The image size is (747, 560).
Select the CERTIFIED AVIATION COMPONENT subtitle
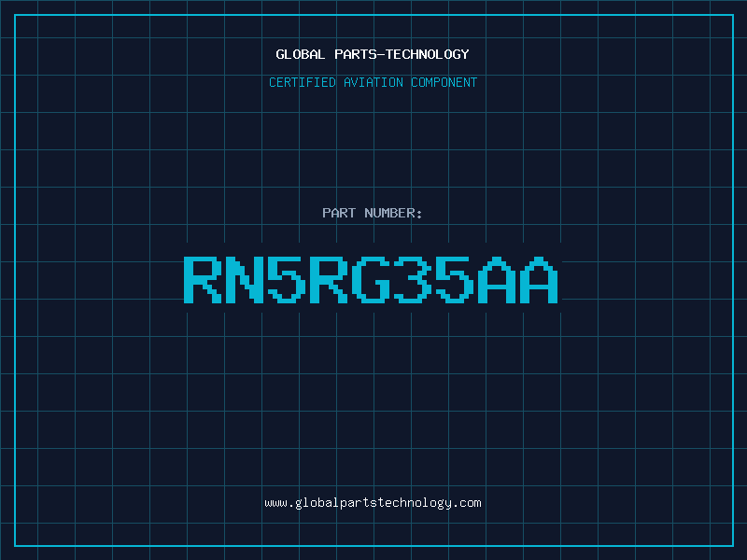point(373,82)
